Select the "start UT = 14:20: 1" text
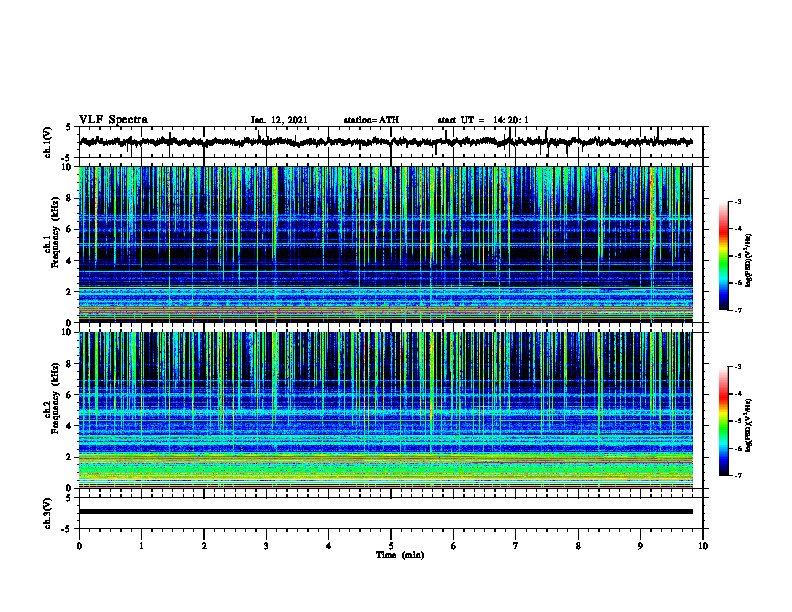 coord(483,120)
